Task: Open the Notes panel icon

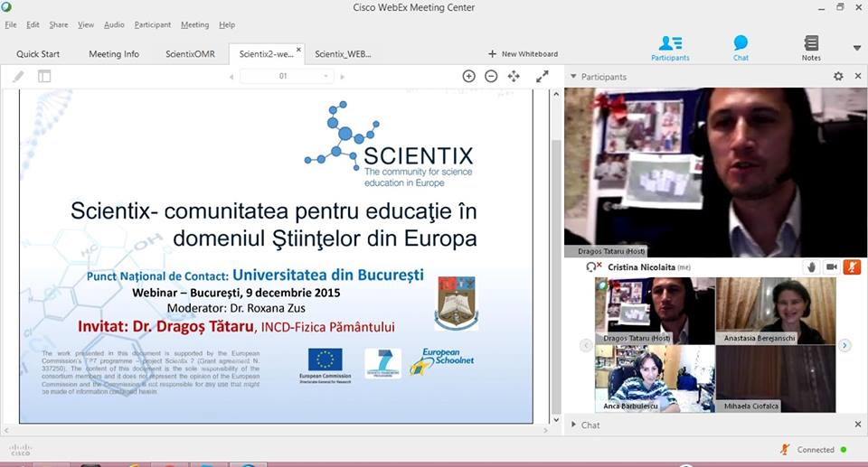Action: click(811, 48)
